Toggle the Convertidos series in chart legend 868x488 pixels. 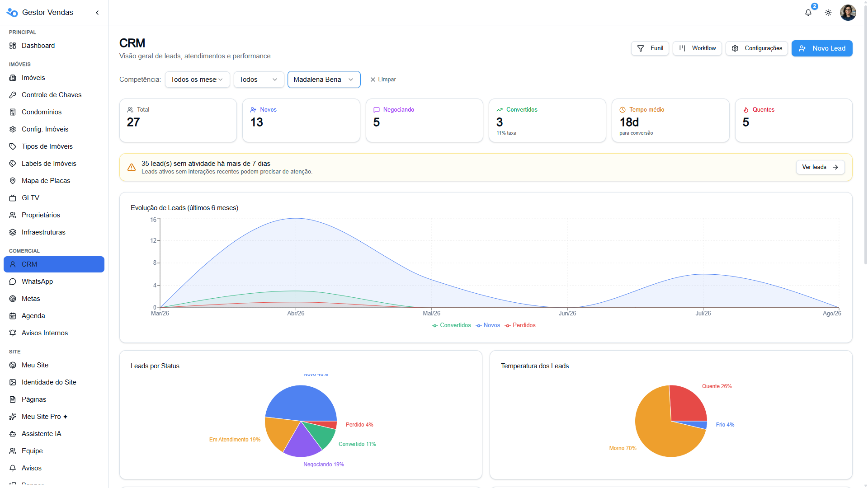[451, 325]
